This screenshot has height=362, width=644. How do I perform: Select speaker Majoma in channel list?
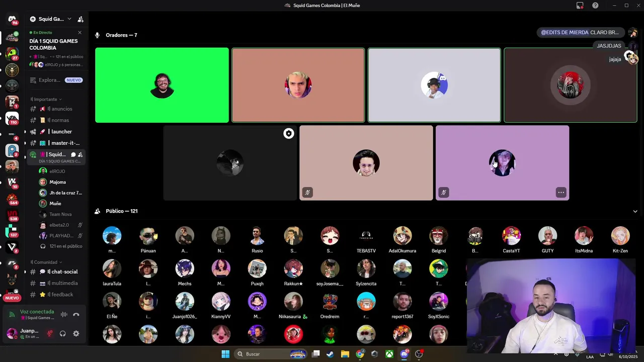pos(60,182)
